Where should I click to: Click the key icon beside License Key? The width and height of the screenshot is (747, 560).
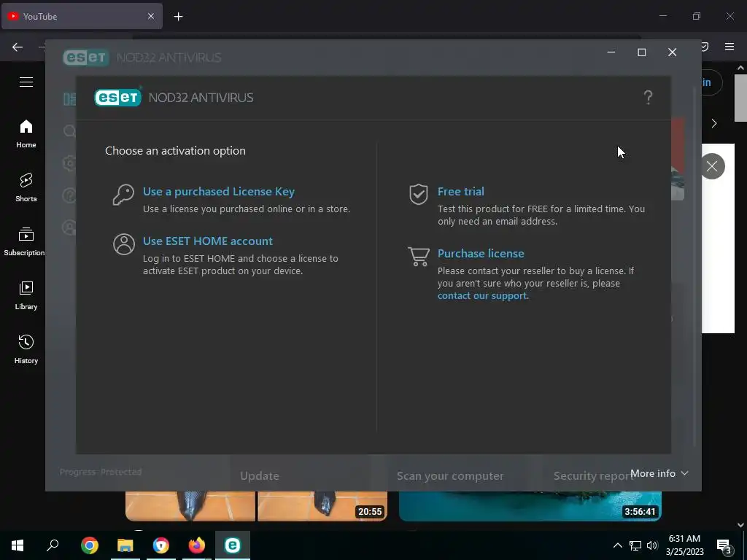pyautogui.click(x=123, y=195)
